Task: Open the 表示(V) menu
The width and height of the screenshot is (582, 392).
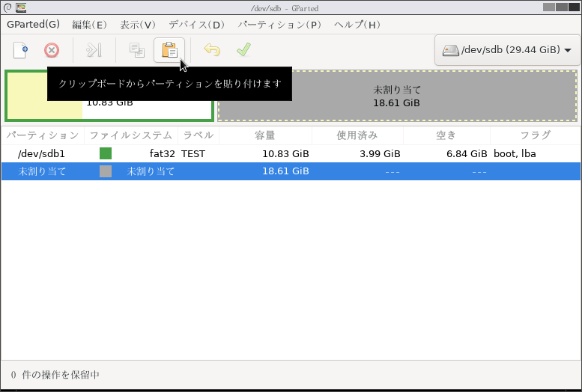Action: pos(138,25)
